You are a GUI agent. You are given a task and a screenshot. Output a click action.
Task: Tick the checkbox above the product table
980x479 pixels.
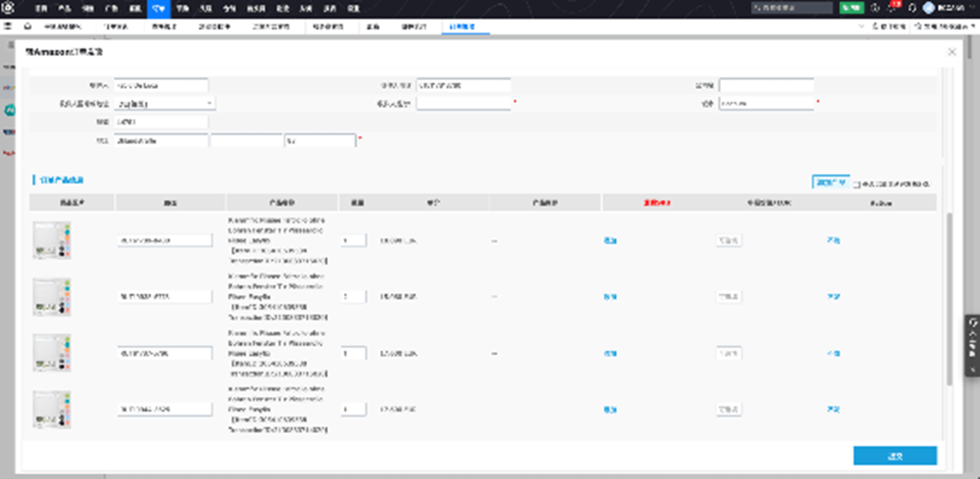click(857, 184)
